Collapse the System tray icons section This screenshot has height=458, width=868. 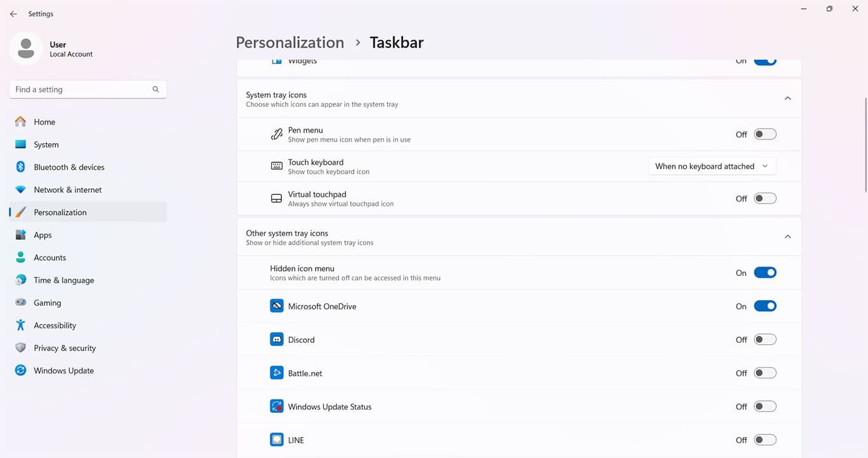tap(787, 98)
